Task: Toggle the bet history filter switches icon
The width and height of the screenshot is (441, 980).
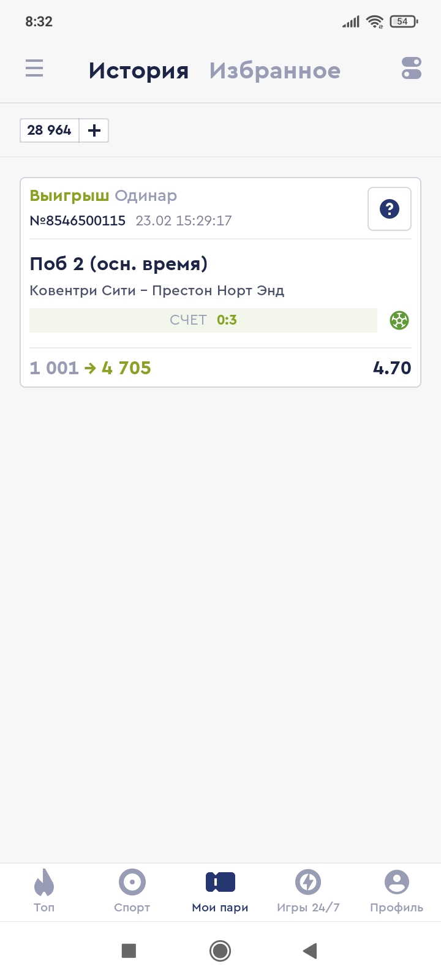Action: pos(412,68)
